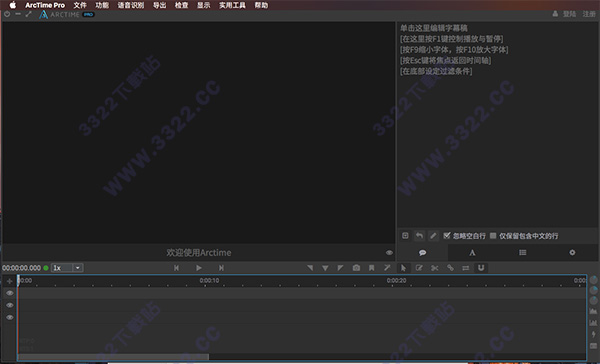The width and height of the screenshot is (600, 364).
Task: Select the edit-box pencil tool in the timeline toolbar
Action: 419,268
